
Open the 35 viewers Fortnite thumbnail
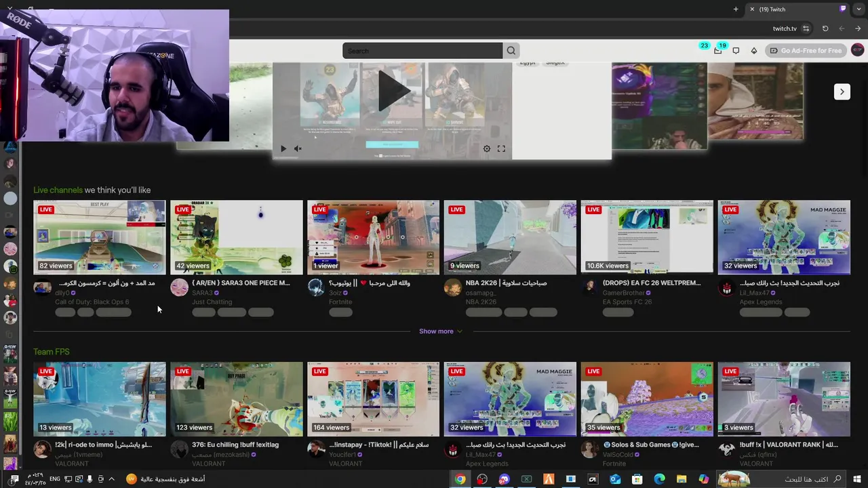(x=647, y=399)
